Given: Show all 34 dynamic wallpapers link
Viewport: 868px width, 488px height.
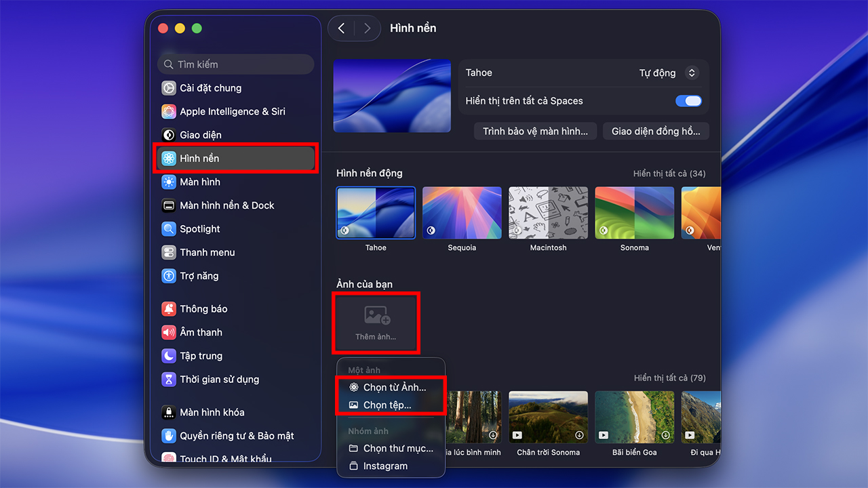Looking at the screenshot, I should click(669, 174).
